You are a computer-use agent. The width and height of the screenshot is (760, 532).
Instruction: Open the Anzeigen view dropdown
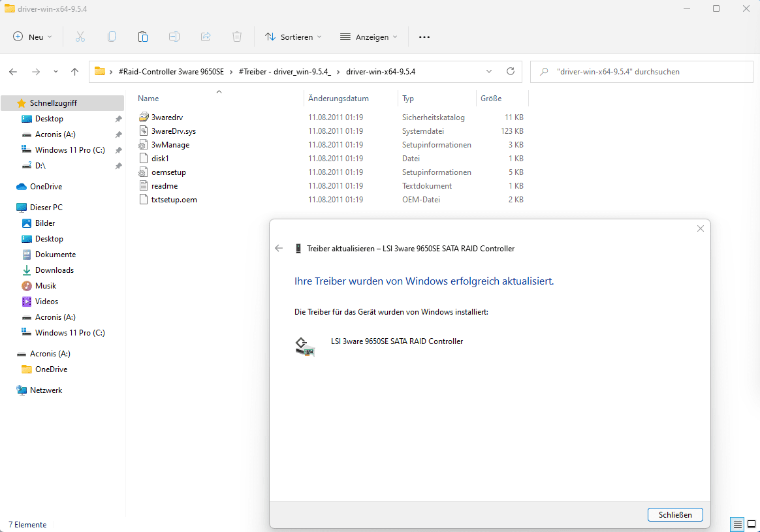coord(368,37)
